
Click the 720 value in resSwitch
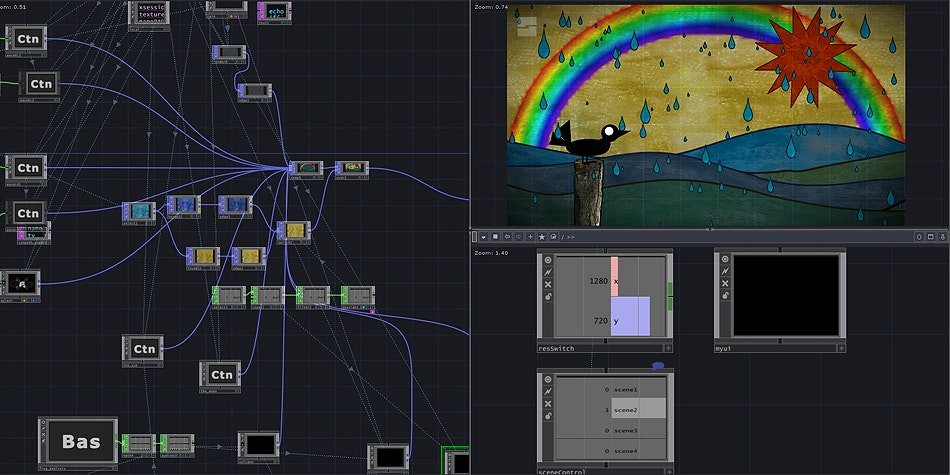point(601,321)
